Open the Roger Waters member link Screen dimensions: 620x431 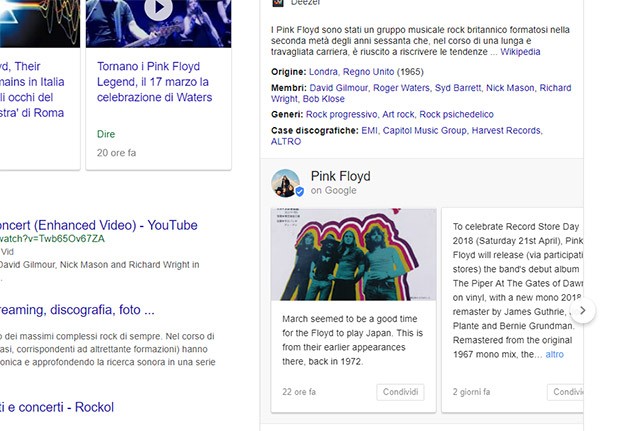401,88
